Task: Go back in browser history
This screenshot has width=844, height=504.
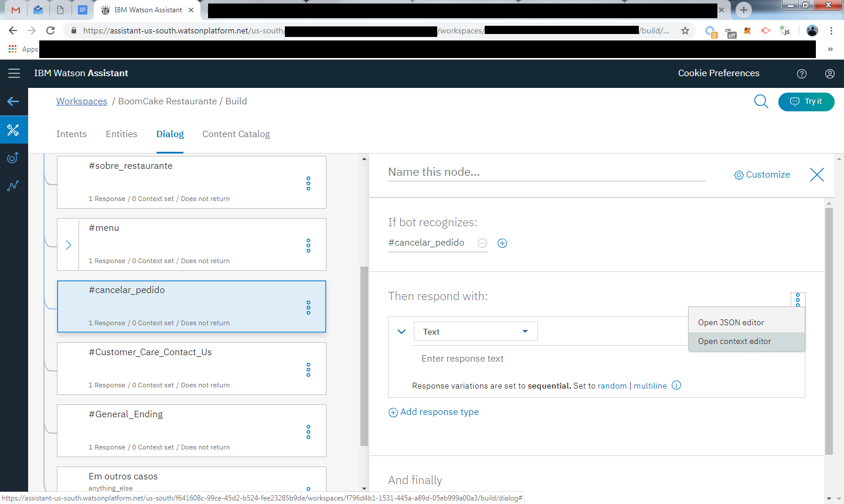Action: (13, 30)
